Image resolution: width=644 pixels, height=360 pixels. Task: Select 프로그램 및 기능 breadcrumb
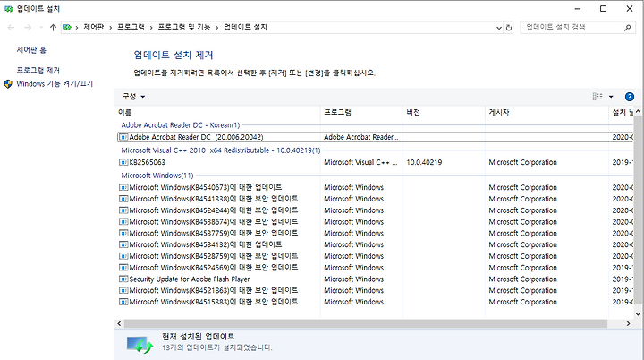(x=184, y=27)
